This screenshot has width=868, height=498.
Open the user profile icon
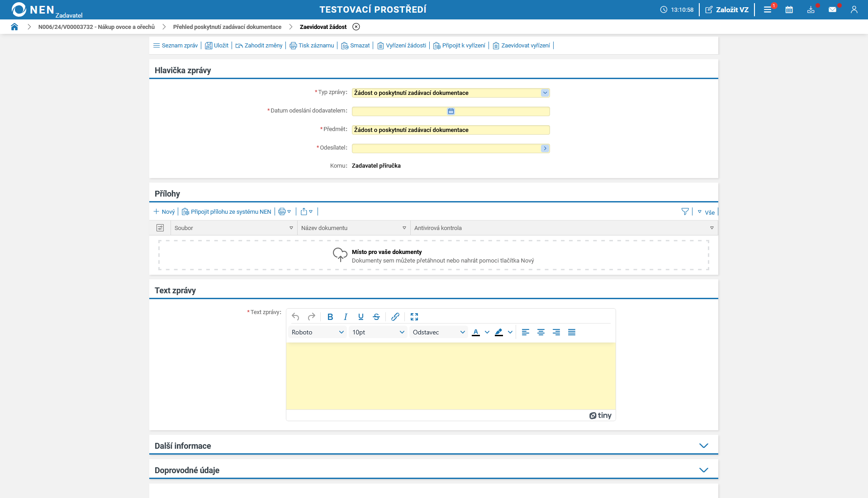tap(854, 9)
